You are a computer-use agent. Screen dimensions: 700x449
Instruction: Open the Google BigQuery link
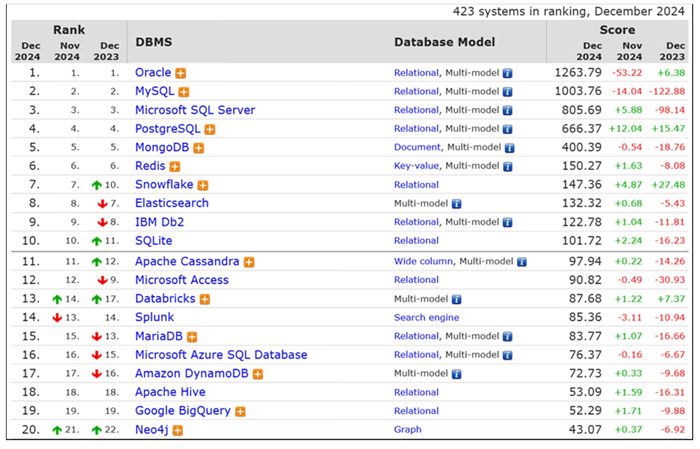pyautogui.click(x=183, y=411)
